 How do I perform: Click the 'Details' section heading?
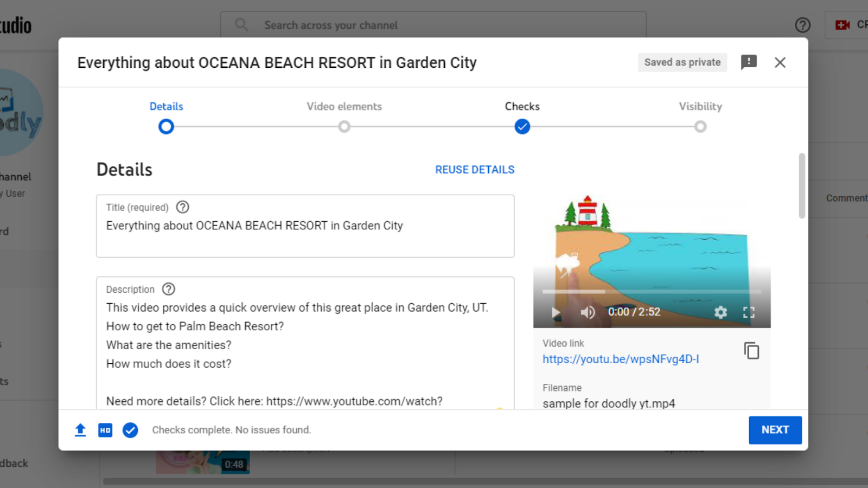(x=124, y=170)
